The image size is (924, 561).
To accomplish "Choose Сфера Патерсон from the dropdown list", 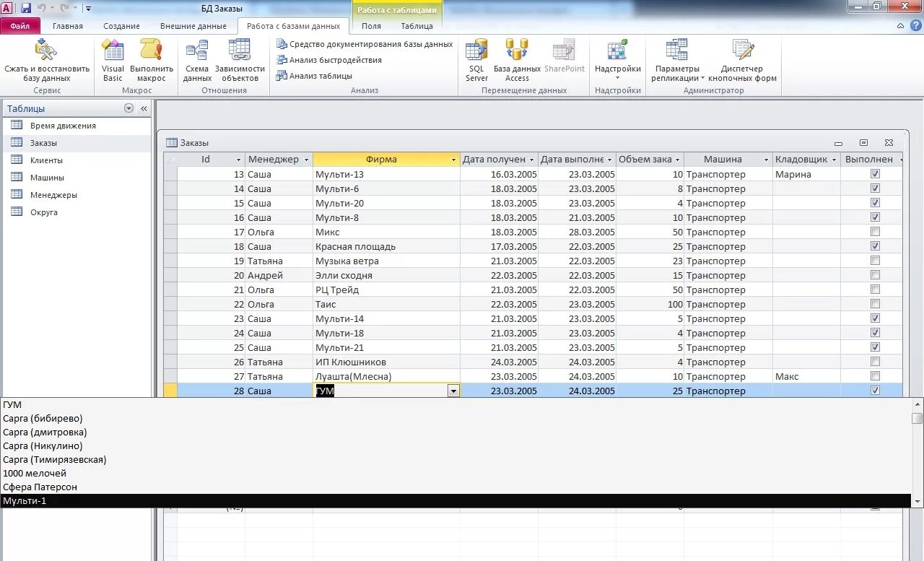I will tap(456, 487).
